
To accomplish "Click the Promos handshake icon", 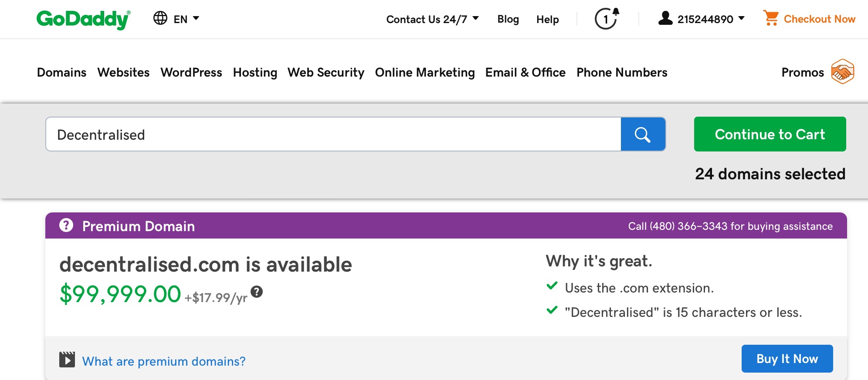I will pos(842,72).
